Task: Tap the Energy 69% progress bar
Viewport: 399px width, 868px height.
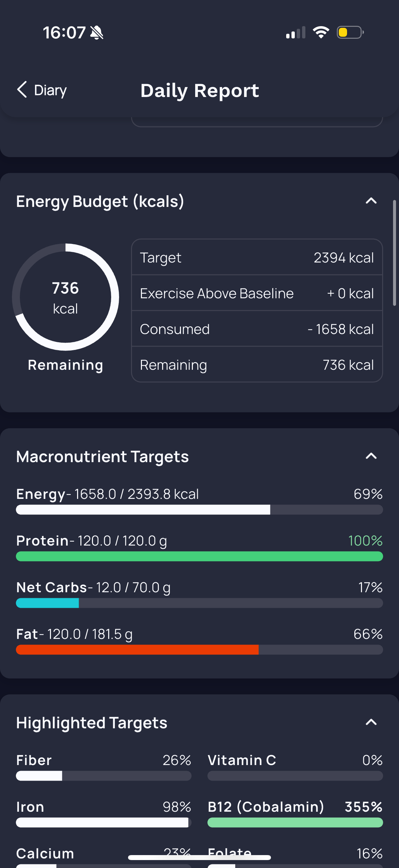Action: [x=199, y=509]
